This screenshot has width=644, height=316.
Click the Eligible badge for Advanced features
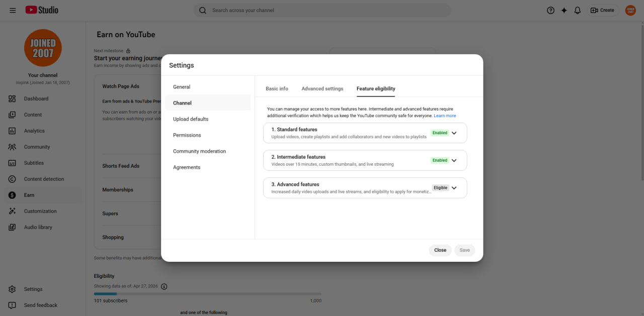[x=440, y=188]
